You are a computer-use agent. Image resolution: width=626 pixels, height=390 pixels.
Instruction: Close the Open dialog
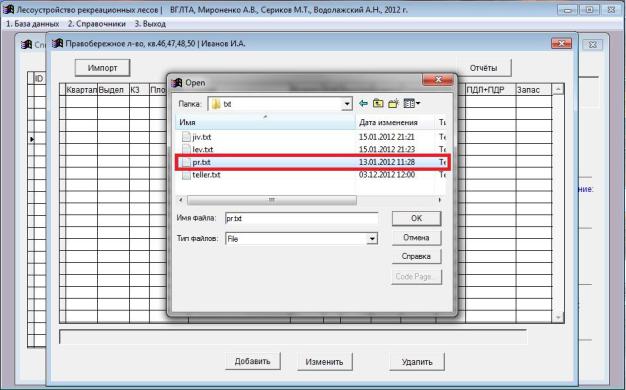[x=438, y=80]
